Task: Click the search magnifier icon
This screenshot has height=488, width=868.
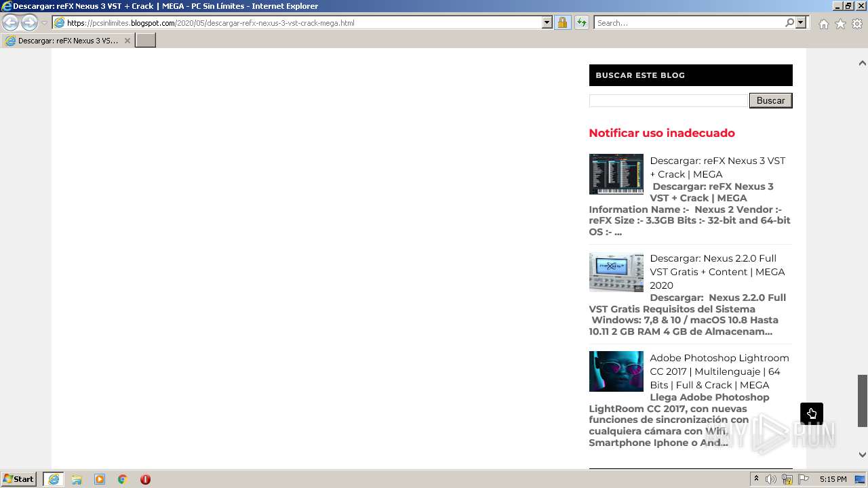Action: (x=789, y=22)
